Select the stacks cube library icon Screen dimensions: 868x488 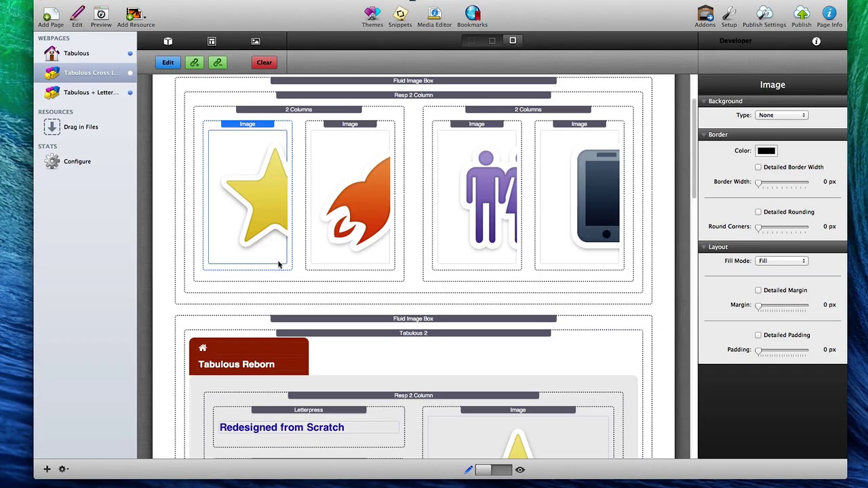point(168,41)
